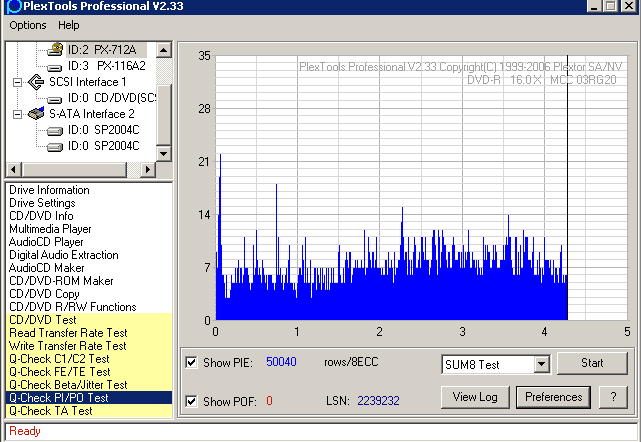Viewport: 641px width, 442px height.
Task: Open the SUM8 Test dropdown
Action: [541, 365]
